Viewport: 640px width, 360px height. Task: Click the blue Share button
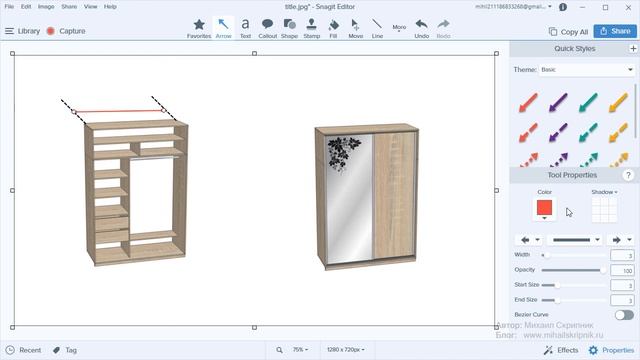[x=615, y=31]
